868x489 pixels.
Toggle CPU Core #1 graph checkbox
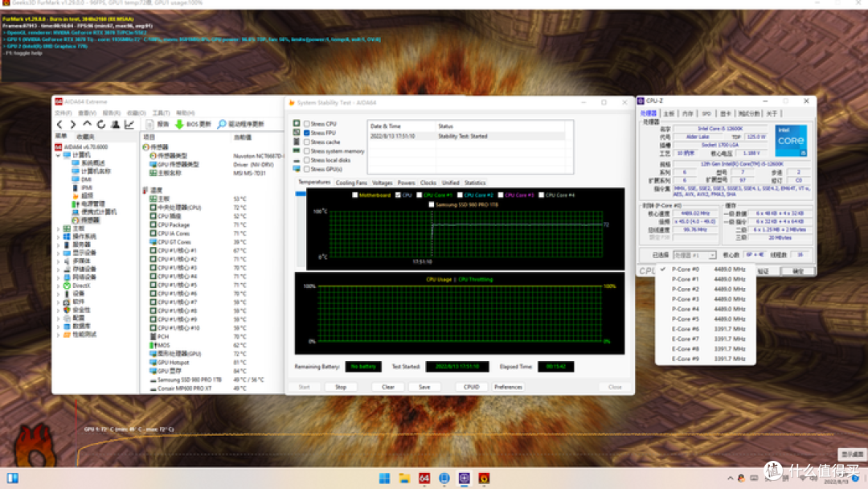[419, 195]
